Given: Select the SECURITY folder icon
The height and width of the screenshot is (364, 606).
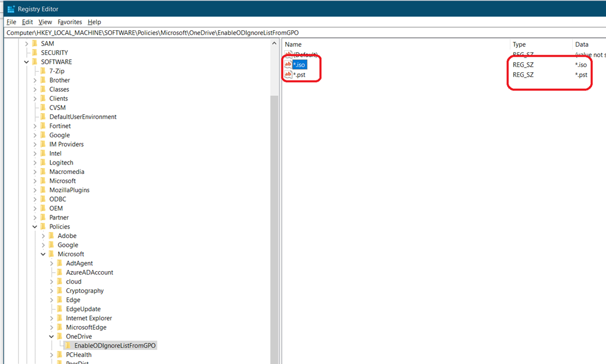Looking at the screenshot, I should [35, 53].
